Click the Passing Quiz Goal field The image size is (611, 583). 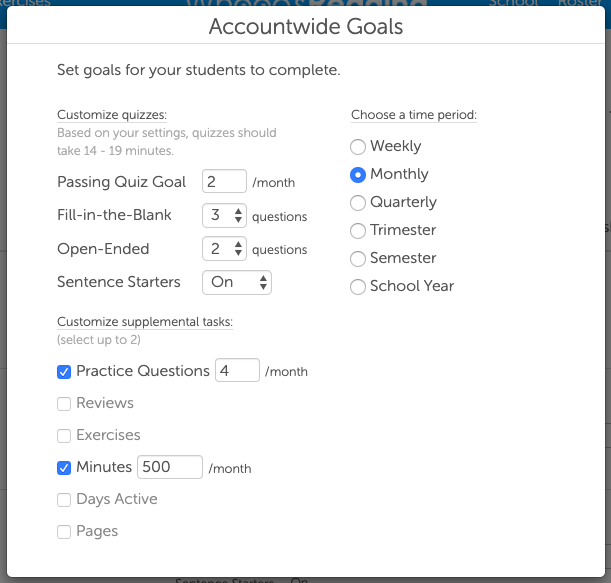[224, 182]
